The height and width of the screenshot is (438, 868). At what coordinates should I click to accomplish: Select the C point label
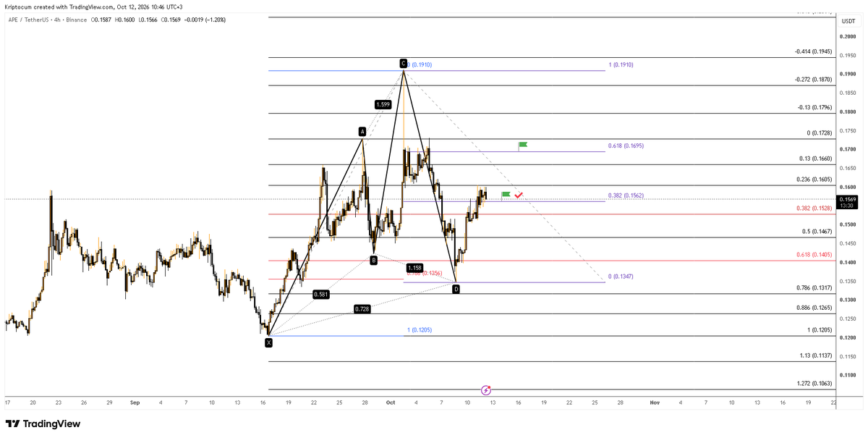403,64
